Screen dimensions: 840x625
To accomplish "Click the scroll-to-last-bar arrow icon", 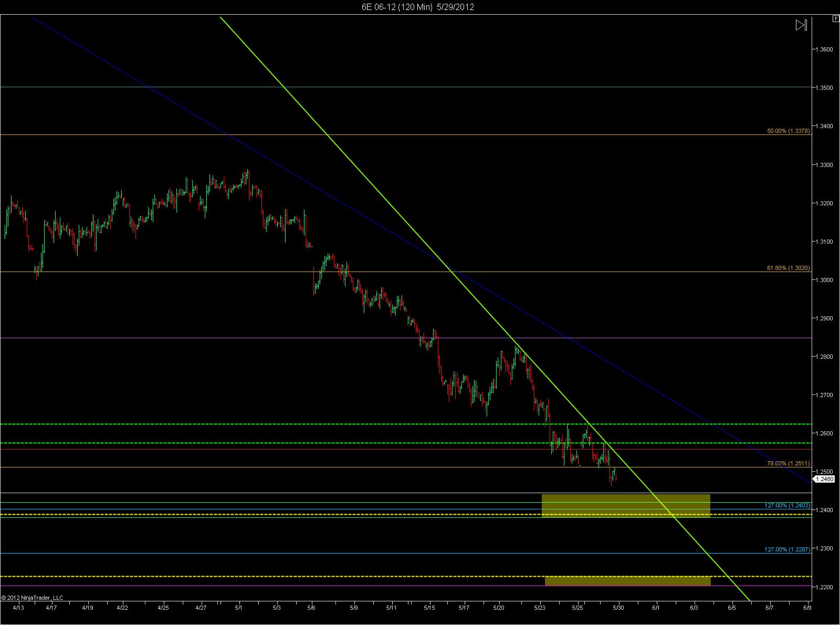I will [x=801, y=25].
